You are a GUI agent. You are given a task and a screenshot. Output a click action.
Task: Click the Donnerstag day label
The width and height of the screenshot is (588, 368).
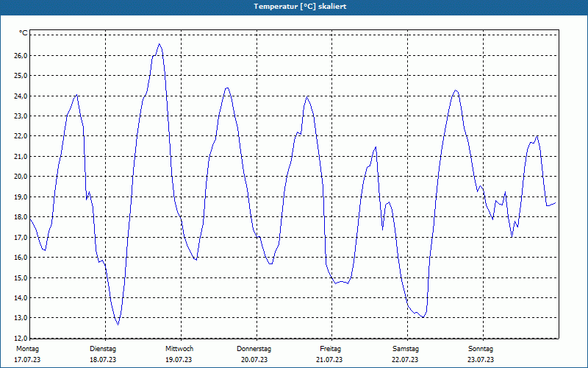[x=254, y=349]
